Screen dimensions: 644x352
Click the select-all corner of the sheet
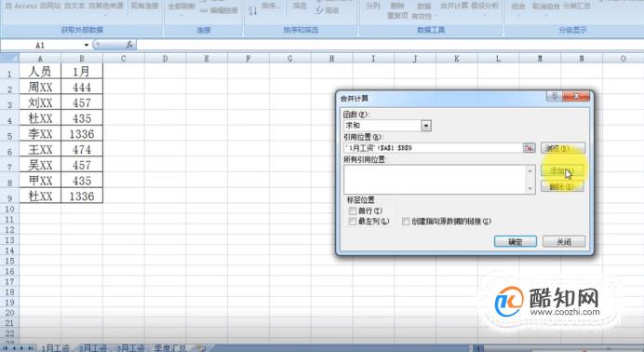pos(9,59)
